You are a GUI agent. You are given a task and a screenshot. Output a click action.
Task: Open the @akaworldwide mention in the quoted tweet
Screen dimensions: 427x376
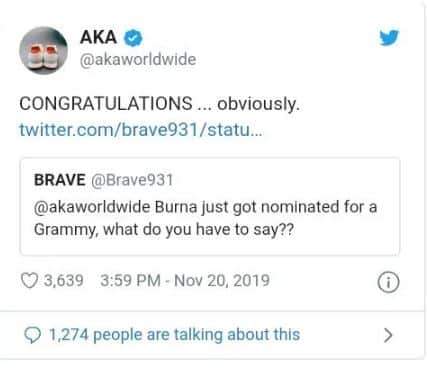tap(92, 207)
